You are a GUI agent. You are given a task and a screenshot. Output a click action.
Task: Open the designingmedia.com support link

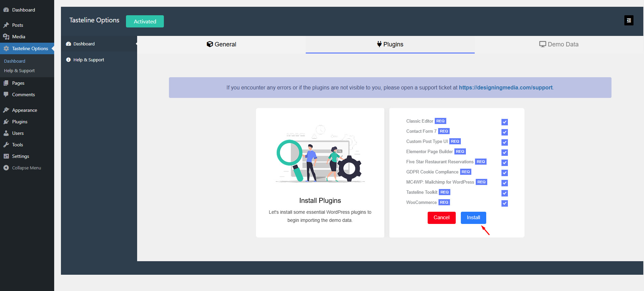coord(506,88)
